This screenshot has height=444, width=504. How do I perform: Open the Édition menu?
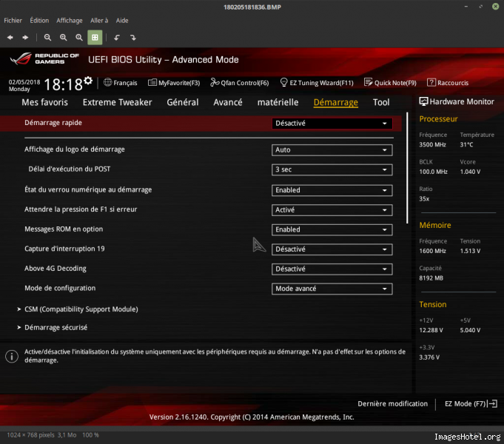(x=39, y=20)
